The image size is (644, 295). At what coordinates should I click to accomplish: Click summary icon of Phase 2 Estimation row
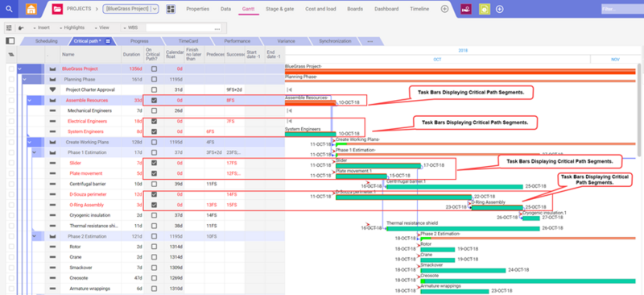pyautogui.click(x=52, y=237)
